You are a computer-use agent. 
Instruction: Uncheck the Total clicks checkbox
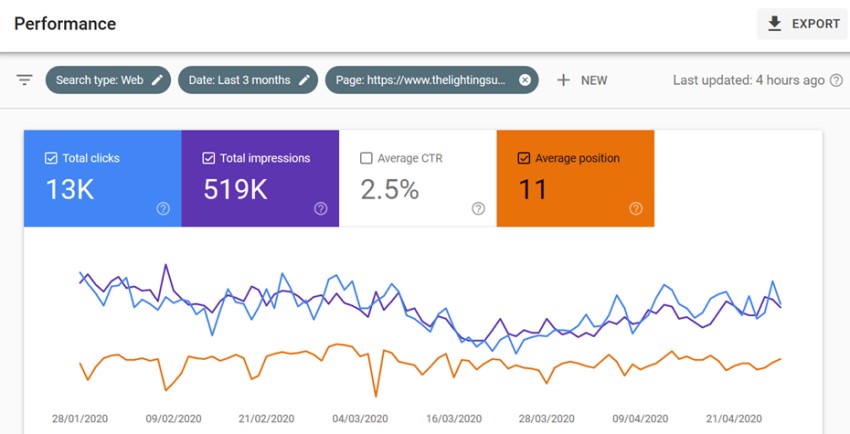[51, 158]
